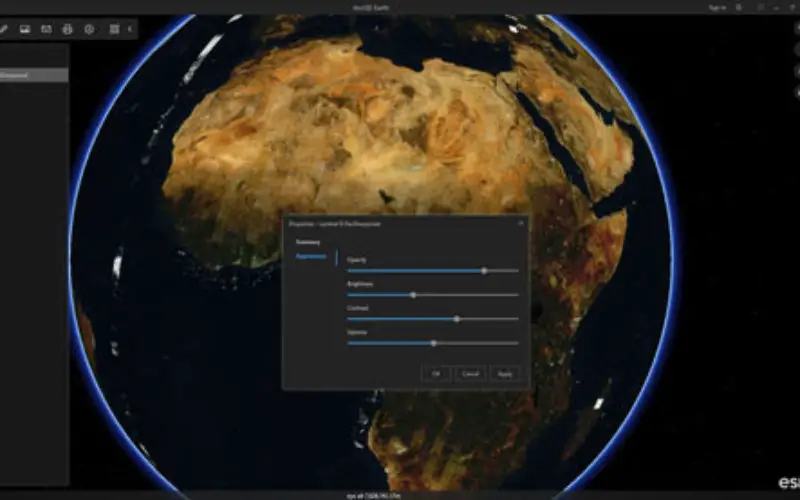
Task: Click the icon beside Sign in
Action: (x=739, y=8)
